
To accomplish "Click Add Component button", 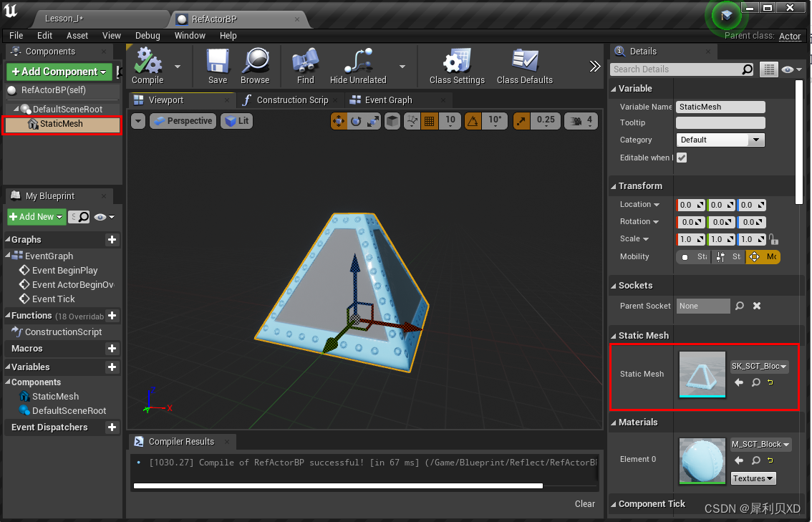I will (x=59, y=72).
